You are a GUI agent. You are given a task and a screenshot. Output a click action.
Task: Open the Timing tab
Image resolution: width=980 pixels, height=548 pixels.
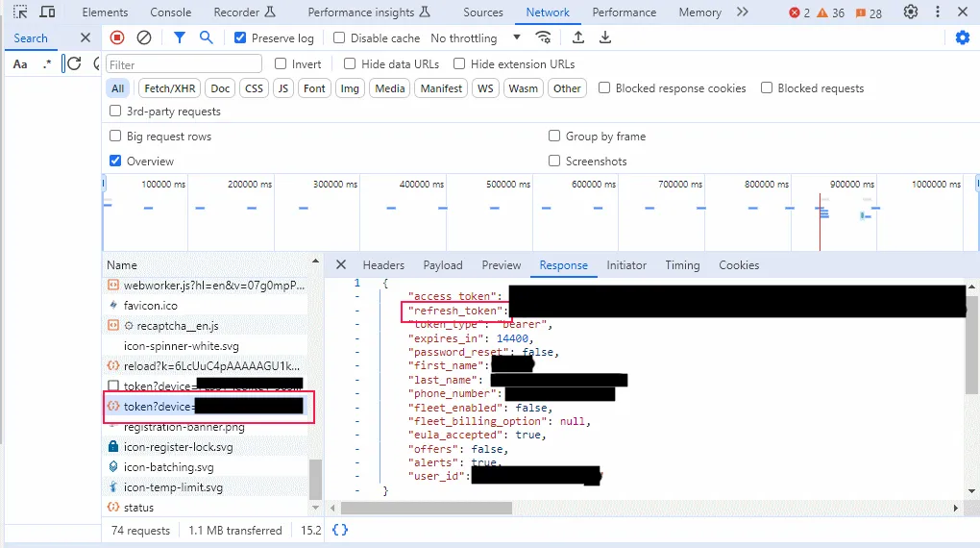[682, 265]
